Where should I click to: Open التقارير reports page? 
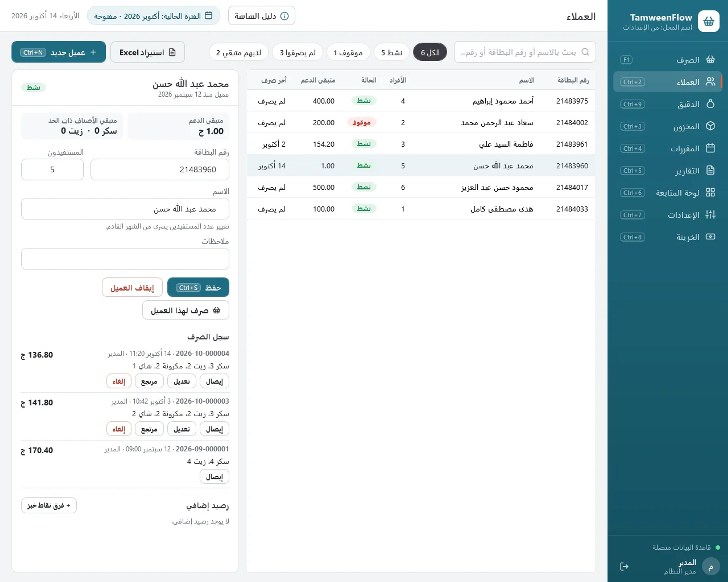point(667,171)
